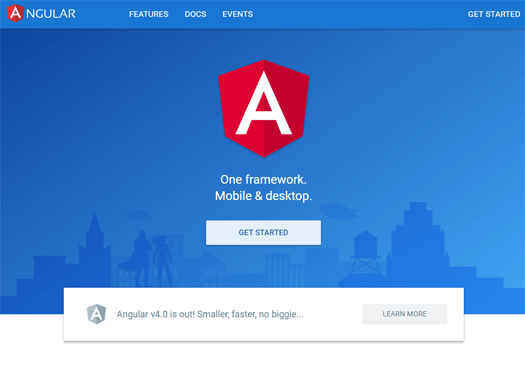
Task: Click the NGULAR wordmark in the header
Action: pyautogui.click(x=51, y=14)
